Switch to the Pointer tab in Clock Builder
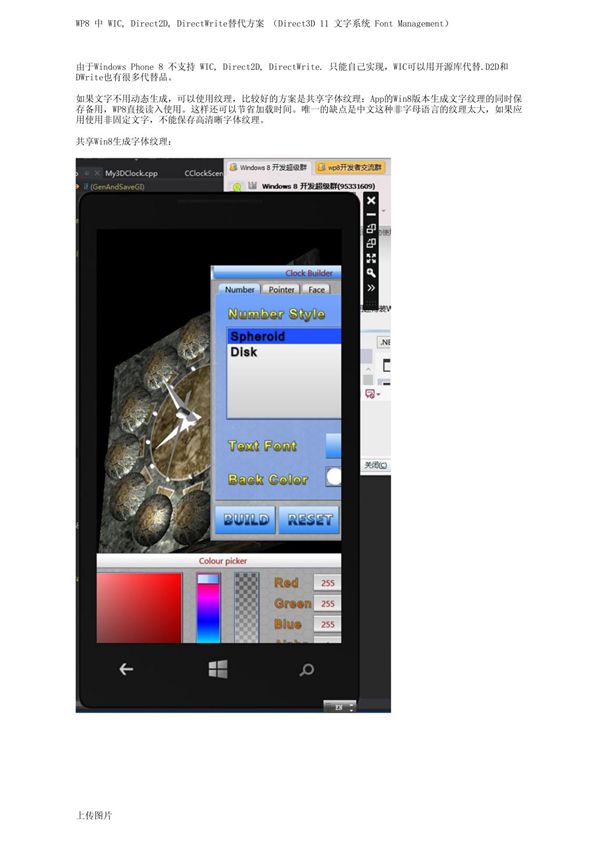The width and height of the screenshot is (600, 850). click(281, 289)
